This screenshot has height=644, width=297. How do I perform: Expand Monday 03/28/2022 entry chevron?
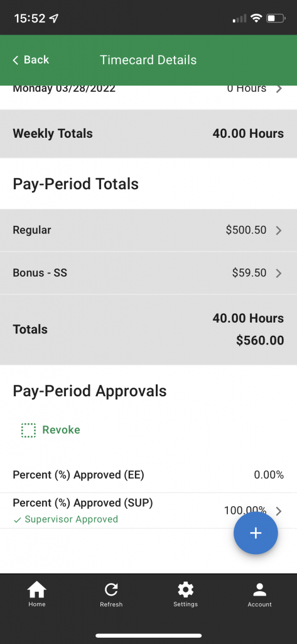279,89
